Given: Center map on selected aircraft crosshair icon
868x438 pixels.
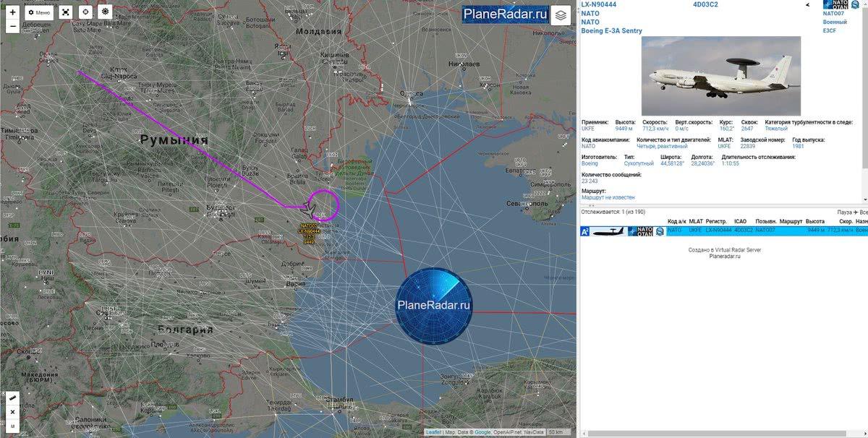Looking at the screenshot, I should 85,12.
